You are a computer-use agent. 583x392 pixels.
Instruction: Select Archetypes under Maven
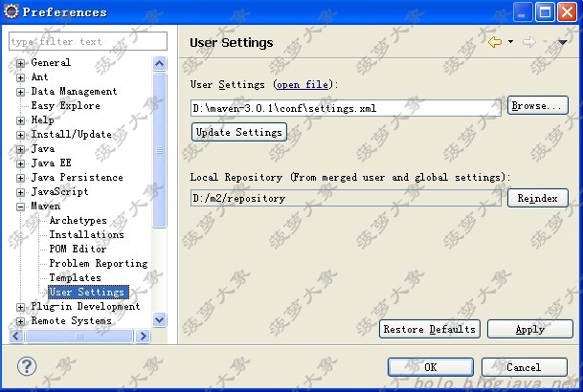point(78,221)
